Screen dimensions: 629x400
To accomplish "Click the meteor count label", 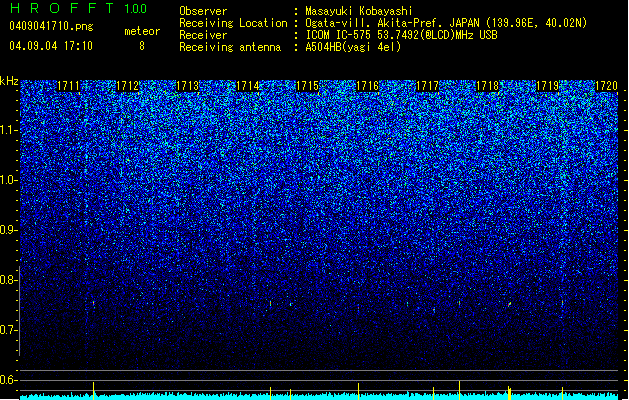I will coord(142,31).
